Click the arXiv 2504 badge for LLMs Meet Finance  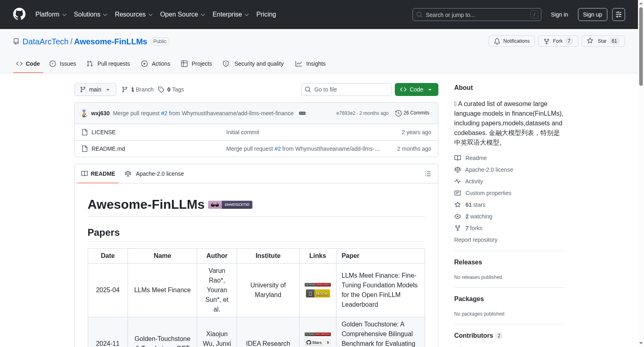[x=318, y=285]
